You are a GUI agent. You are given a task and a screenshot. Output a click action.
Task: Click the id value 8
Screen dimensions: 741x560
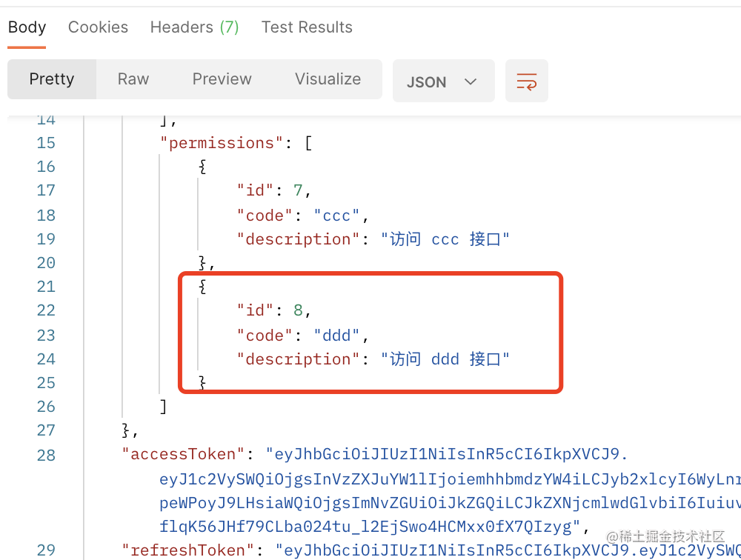298,310
